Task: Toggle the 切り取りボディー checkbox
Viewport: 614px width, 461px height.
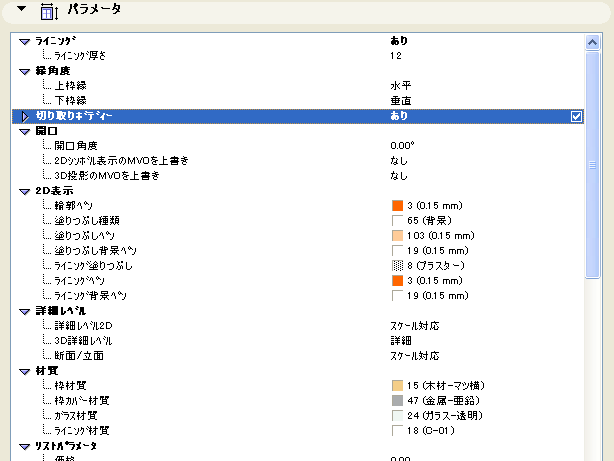Action: point(576,116)
